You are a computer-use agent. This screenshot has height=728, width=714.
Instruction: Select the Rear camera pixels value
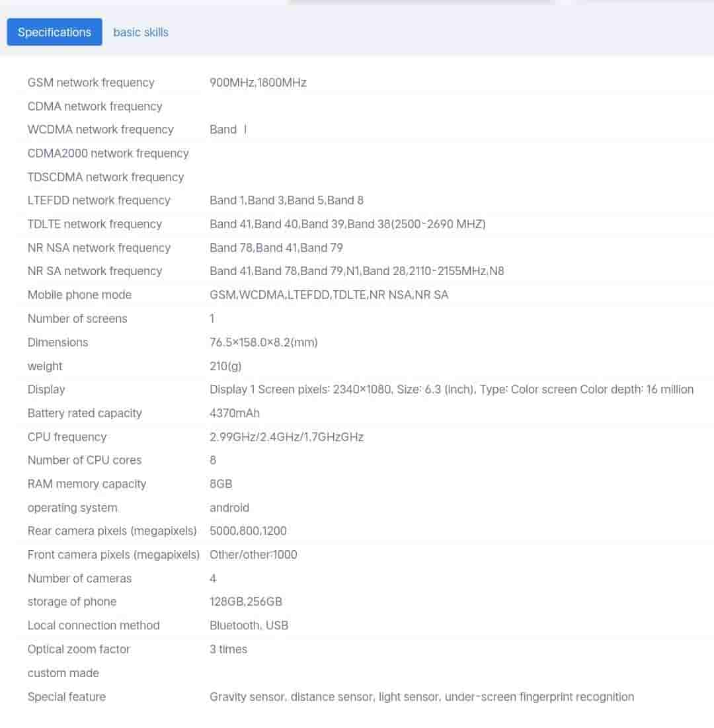pyautogui.click(x=248, y=531)
